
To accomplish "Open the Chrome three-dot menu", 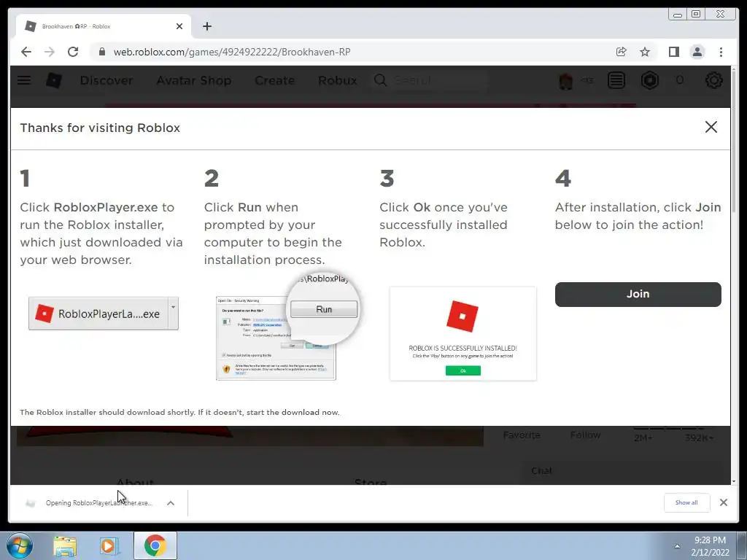I will [x=721, y=52].
